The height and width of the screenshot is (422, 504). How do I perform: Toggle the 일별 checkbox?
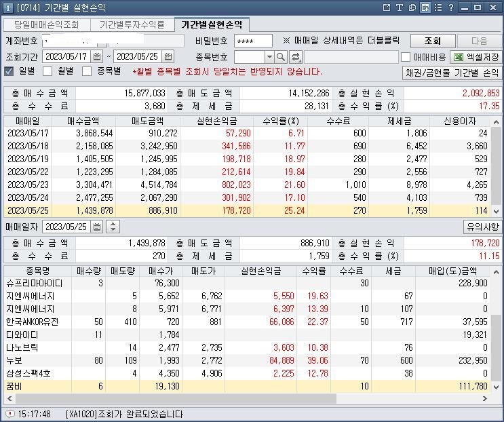coord(9,71)
